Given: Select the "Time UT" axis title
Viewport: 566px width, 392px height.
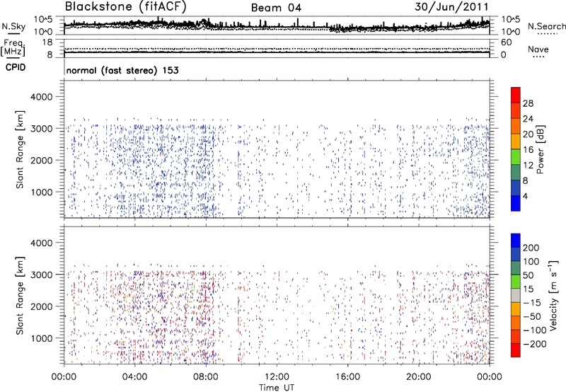Looking at the screenshot, I should pos(277,387).
